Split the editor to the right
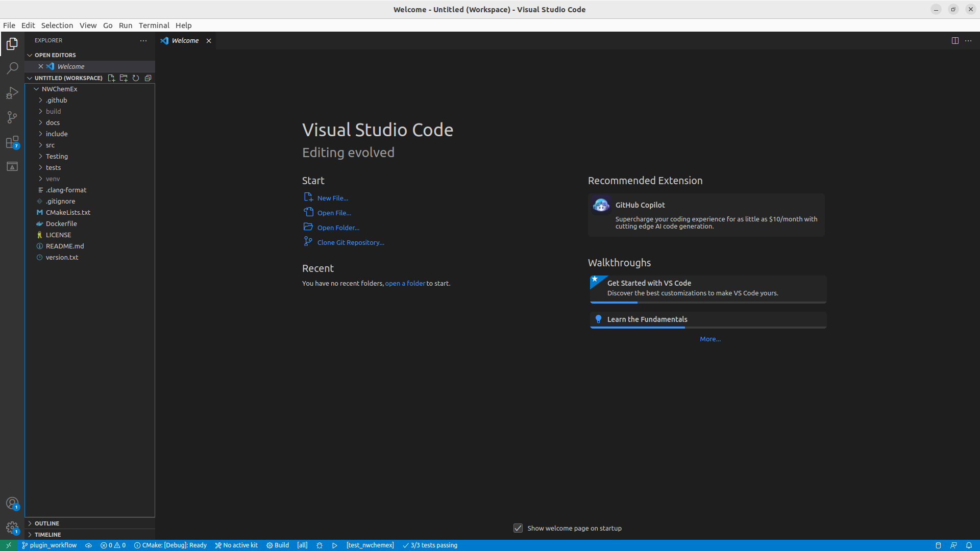This screenshot has width=980, height=551. point(955,40)
